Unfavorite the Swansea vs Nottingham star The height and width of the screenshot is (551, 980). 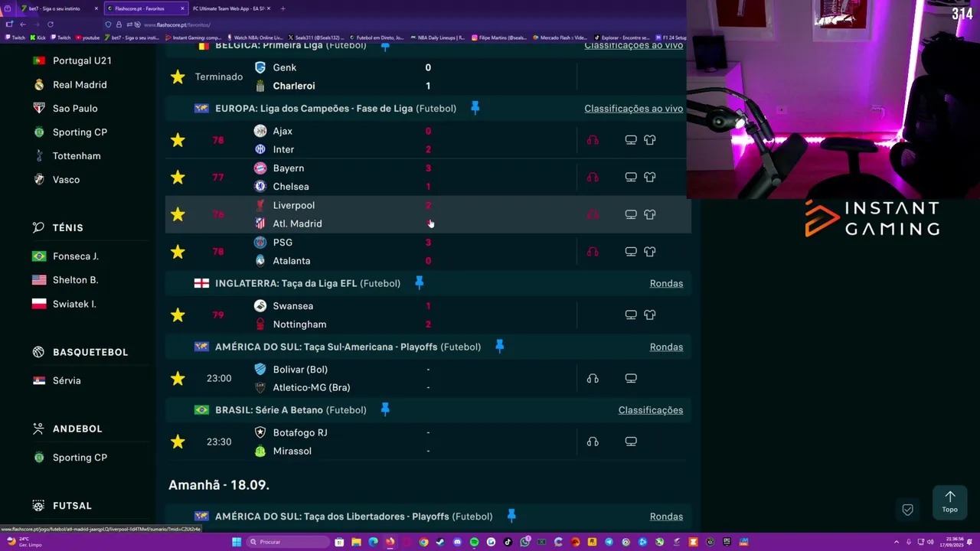click(178, 315)
